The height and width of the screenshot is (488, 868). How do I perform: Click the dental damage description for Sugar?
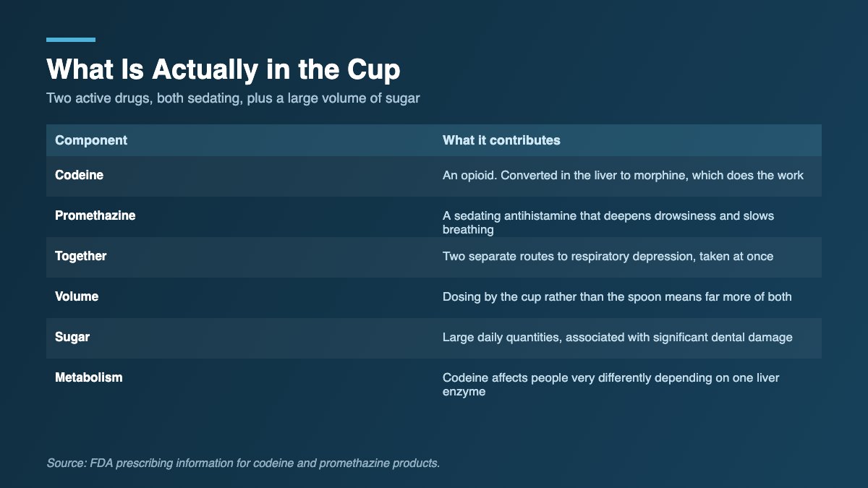(618, 337)
